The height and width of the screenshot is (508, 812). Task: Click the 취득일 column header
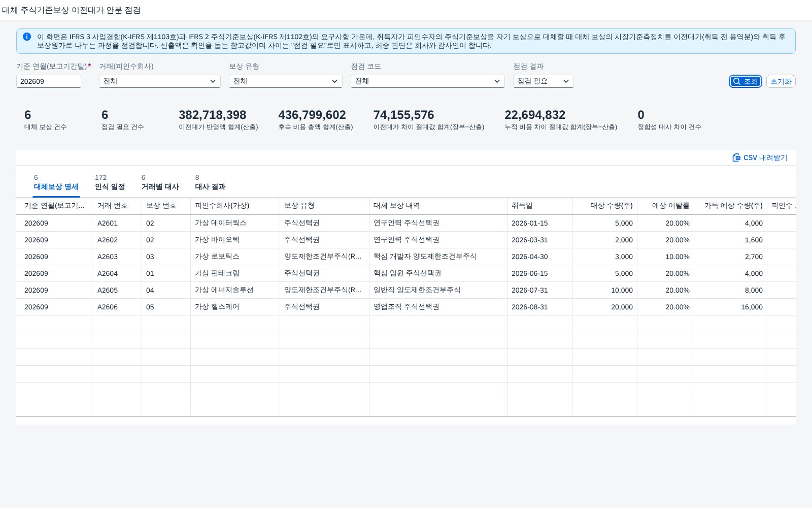[539, 206]
